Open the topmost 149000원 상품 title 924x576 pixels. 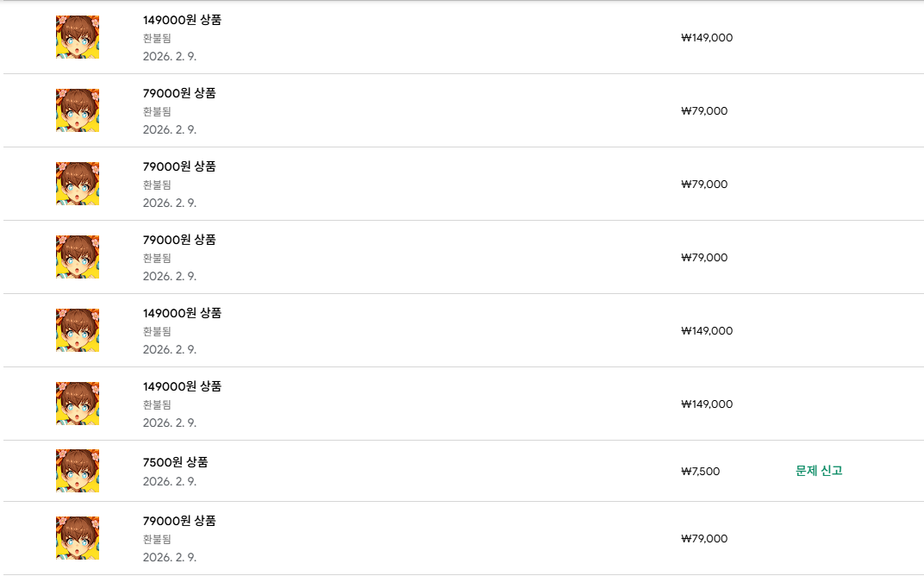(182, 20)
